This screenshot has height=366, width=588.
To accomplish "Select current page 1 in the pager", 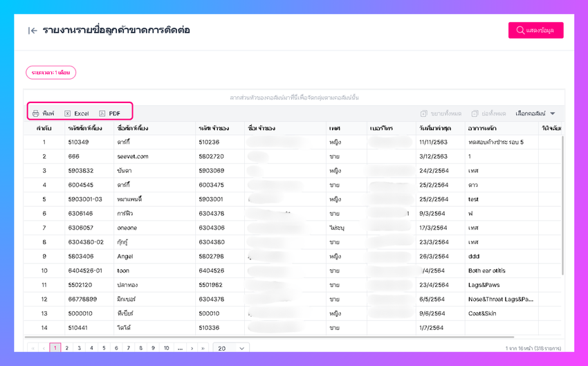I will pyautogui.click(x=55, y=348).
